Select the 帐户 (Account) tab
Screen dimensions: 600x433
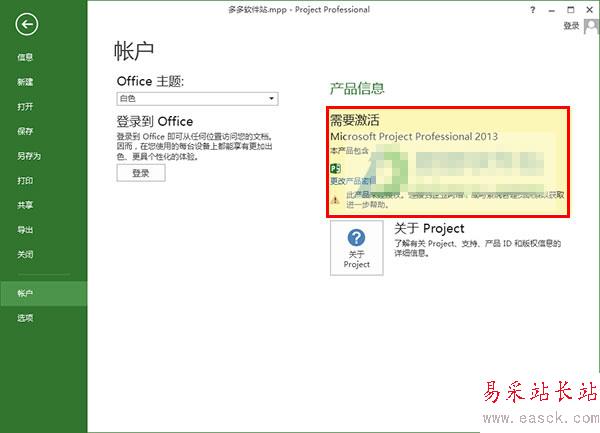pos(44,293)
